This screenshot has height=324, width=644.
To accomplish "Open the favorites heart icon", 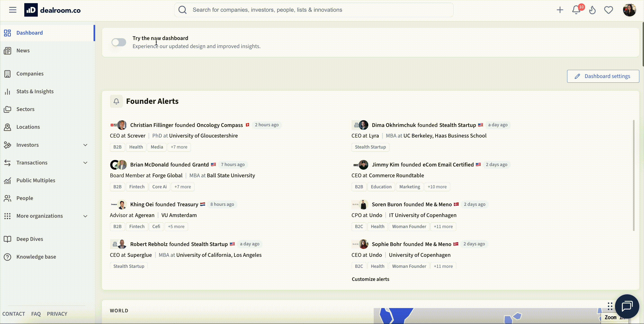I will (x=608, y=10).
